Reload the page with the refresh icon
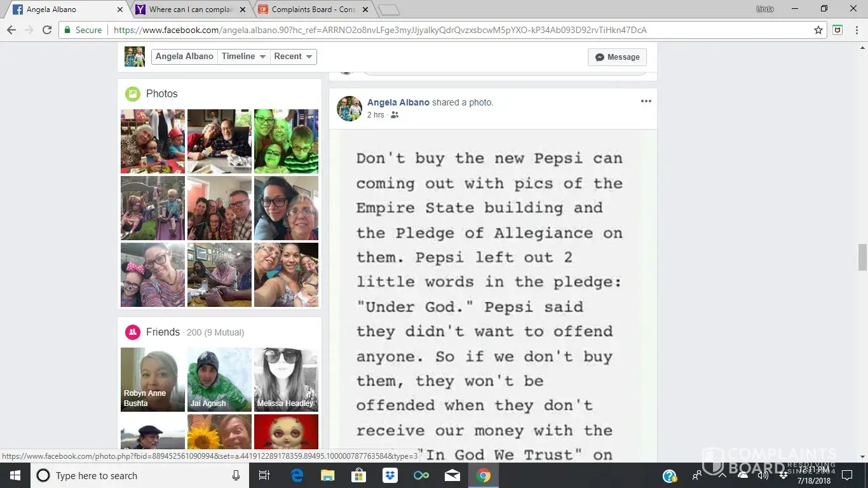This screenshot has height=488, width=868. [x=46, y=30]
